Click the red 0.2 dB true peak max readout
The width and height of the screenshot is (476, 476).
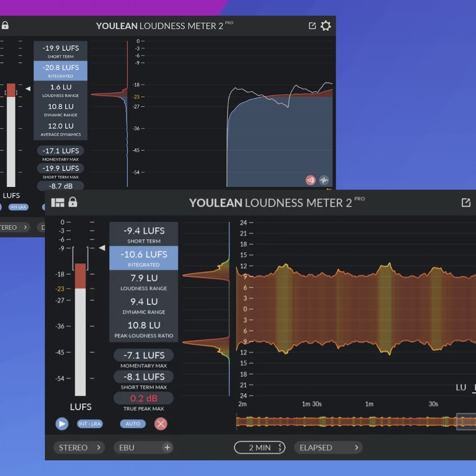pos(144,398)
